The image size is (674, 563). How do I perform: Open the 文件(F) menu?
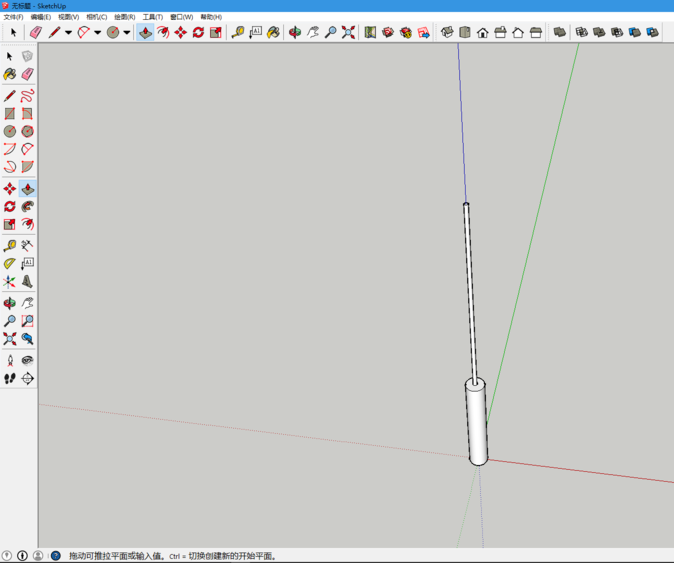pos(13,17)
